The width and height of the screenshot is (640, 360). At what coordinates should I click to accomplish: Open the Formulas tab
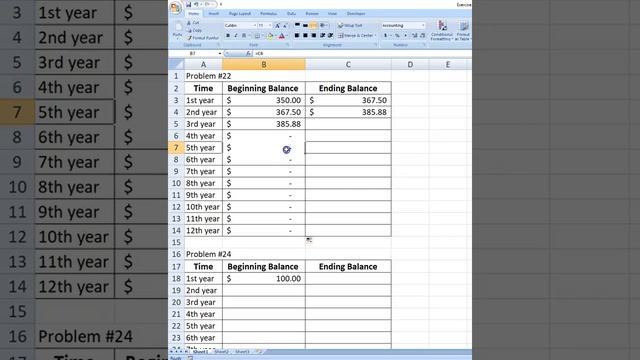point(268,13)
